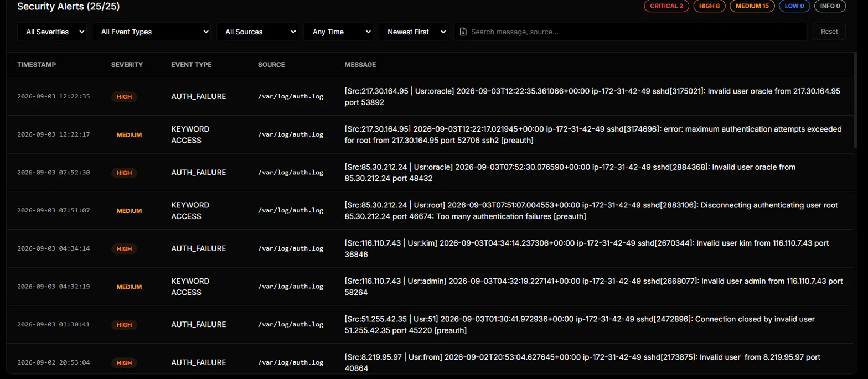Click /var/log/auth.log in the 07:51:07 row
Image resolution: width=868 pixels, height=379 pixels.
pyautogui.click(x=291, y=211)
